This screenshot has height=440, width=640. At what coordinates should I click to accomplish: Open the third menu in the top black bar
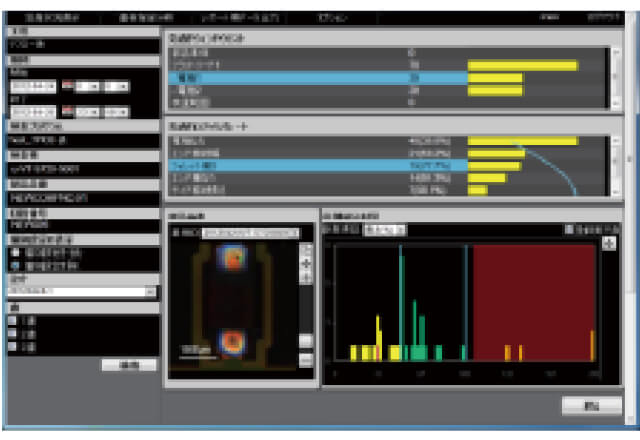tap(240, 18)
